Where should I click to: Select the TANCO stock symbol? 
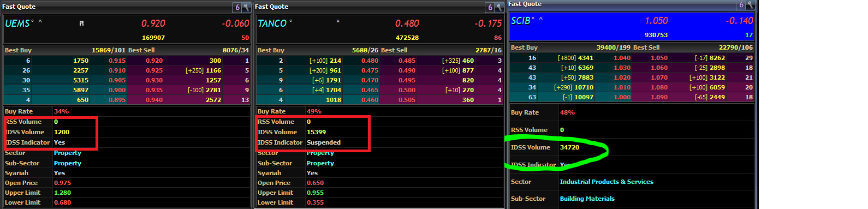click(272, 23)
